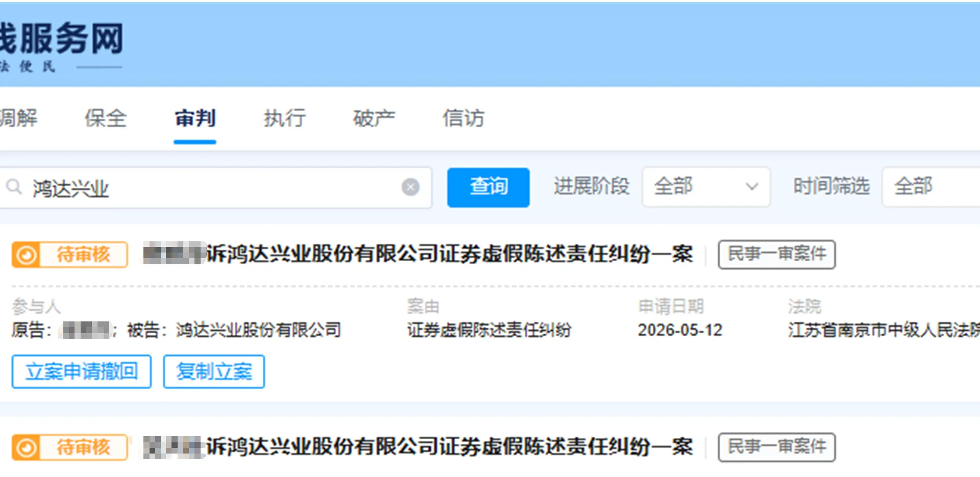Screen dimensions: 980x477
Task: Click the application date 2026-05-12
Action: (680, 331)
